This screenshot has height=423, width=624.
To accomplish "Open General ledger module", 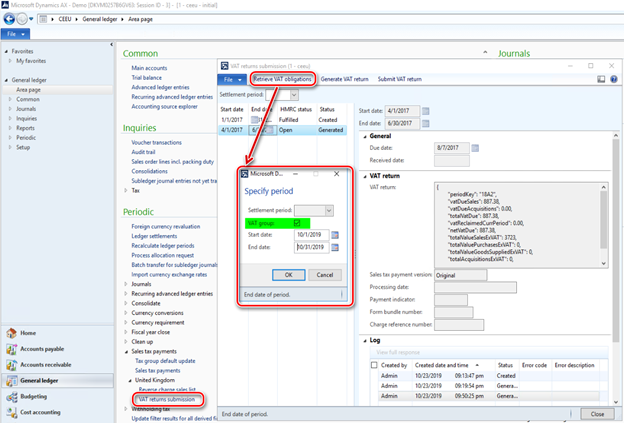I will point(57,380).
